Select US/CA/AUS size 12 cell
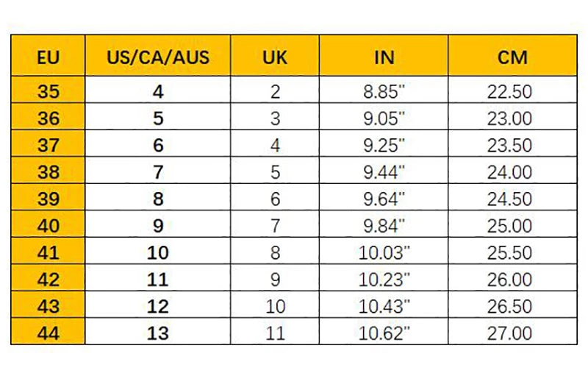Image resolution: width=588 pixels, height=376 pixels. [158, 306]
